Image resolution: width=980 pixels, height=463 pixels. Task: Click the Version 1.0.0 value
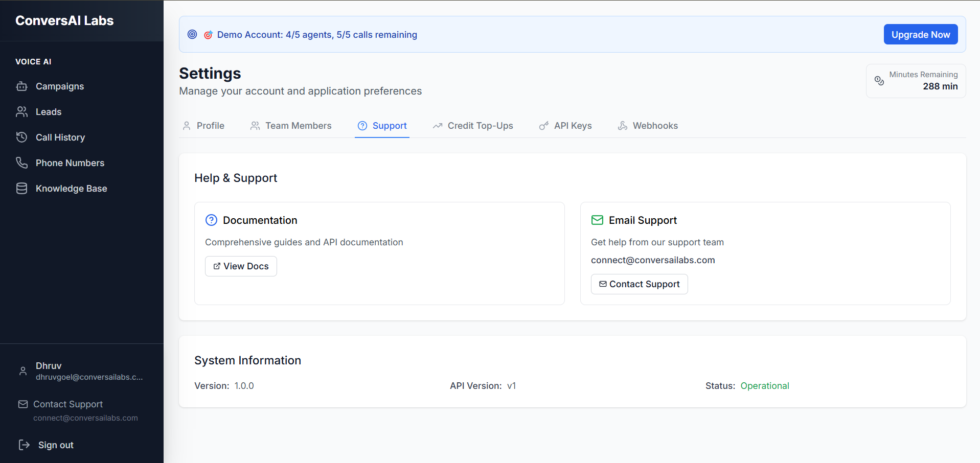[244, 386]
